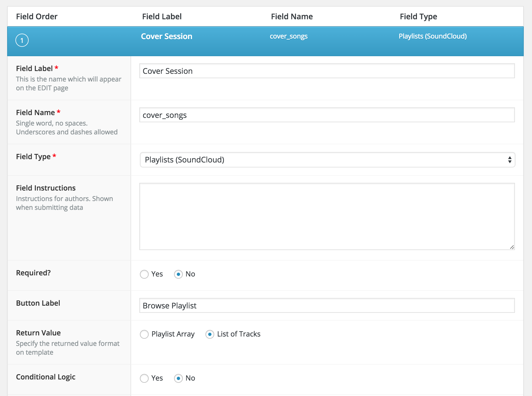Open the Field Type dropdown arrows
The height and width of the screenshot is (396, 532).
(510, 160)
